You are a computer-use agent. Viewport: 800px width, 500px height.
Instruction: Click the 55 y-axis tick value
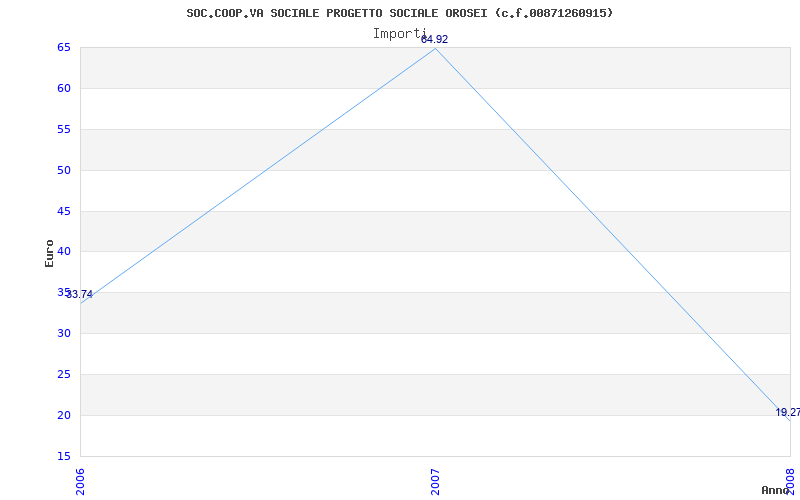(x=64, y=129)
